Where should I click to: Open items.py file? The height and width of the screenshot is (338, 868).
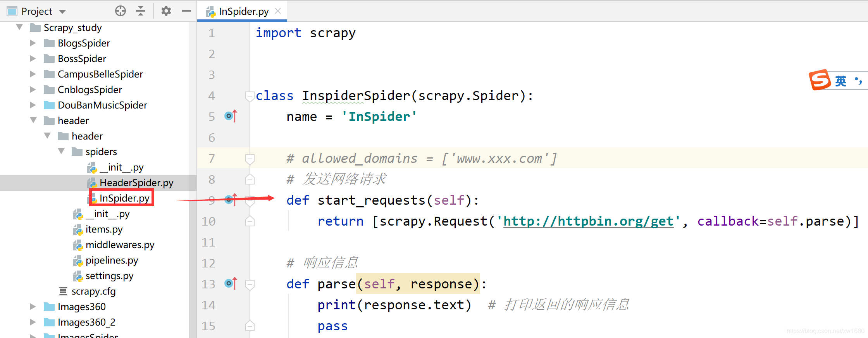[x=104, y=229]
